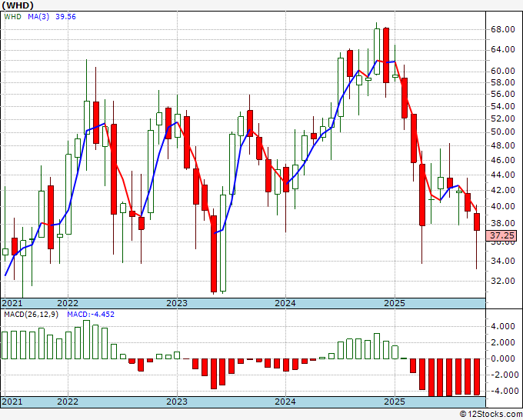523x420 pixels.
Task: Click 2022 on the price chart time axis
Action: pos(68,303)
